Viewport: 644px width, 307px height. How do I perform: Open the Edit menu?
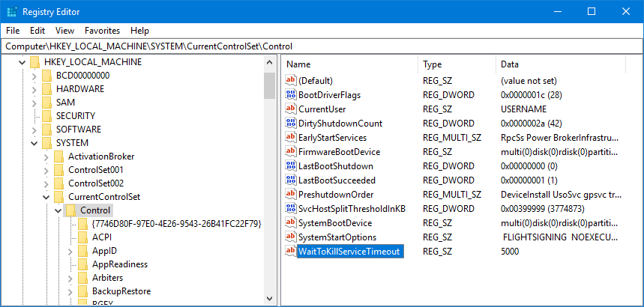click(37, 31)
